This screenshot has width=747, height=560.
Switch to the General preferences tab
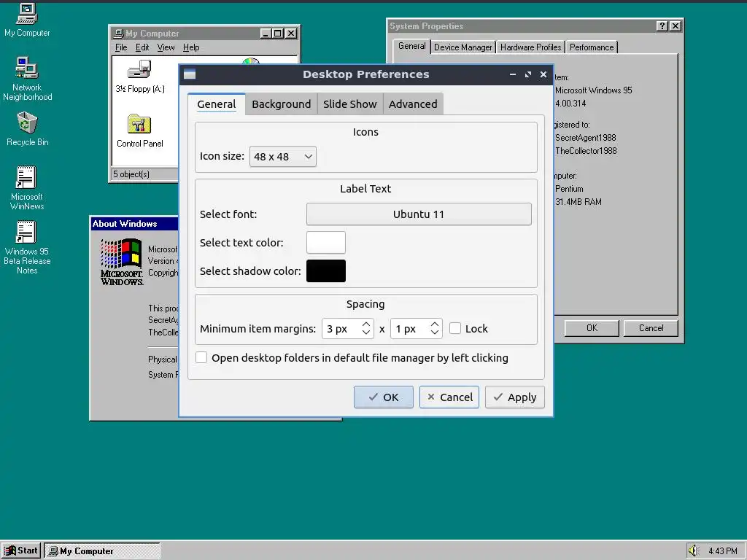(216, 104)
